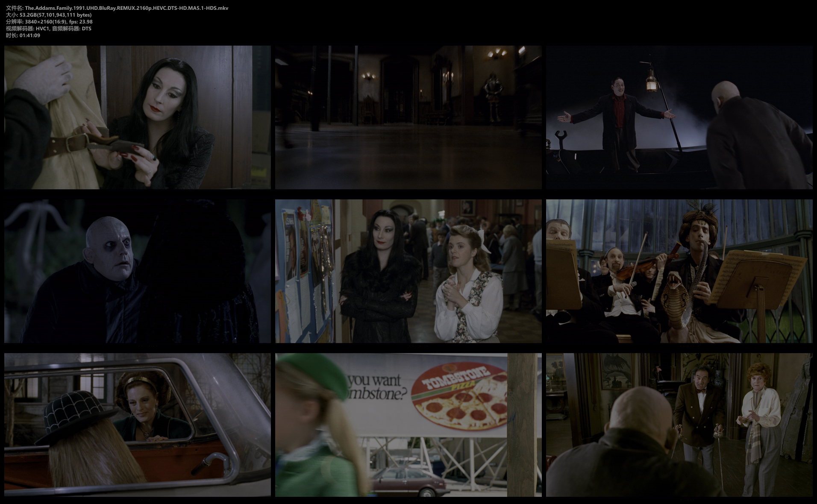Click the file name line ending in HDS.mkv
The image size is (817, 504).
(117, 8)
